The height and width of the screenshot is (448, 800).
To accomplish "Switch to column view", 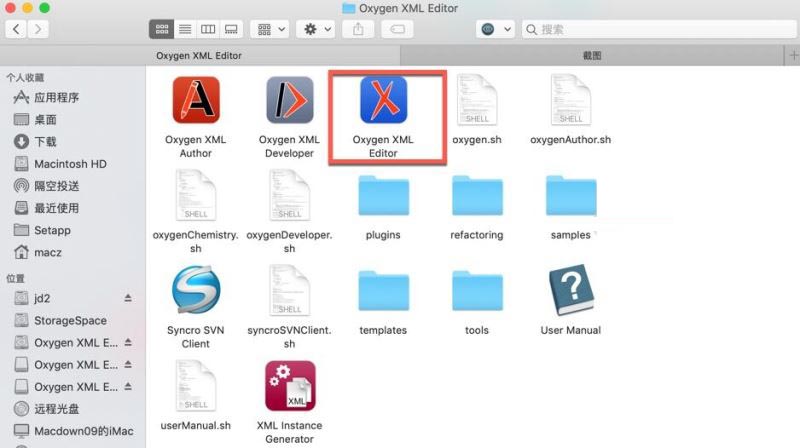I will click(x=208, y=29).
